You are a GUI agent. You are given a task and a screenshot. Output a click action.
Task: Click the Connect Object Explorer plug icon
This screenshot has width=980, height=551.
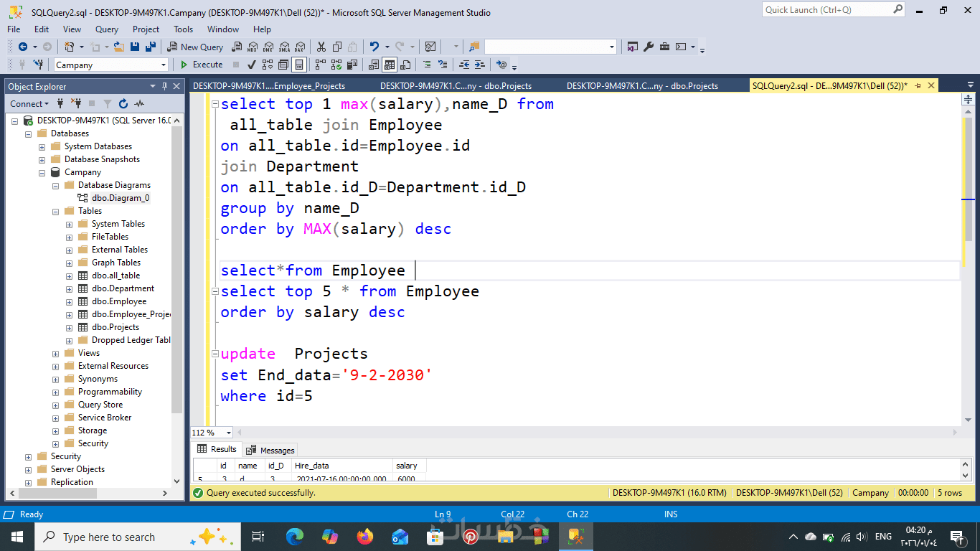click(60, 103)
